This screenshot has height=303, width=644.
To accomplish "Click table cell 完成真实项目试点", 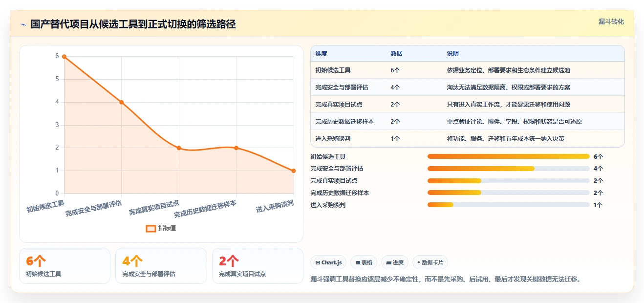I will coord(339,105).
